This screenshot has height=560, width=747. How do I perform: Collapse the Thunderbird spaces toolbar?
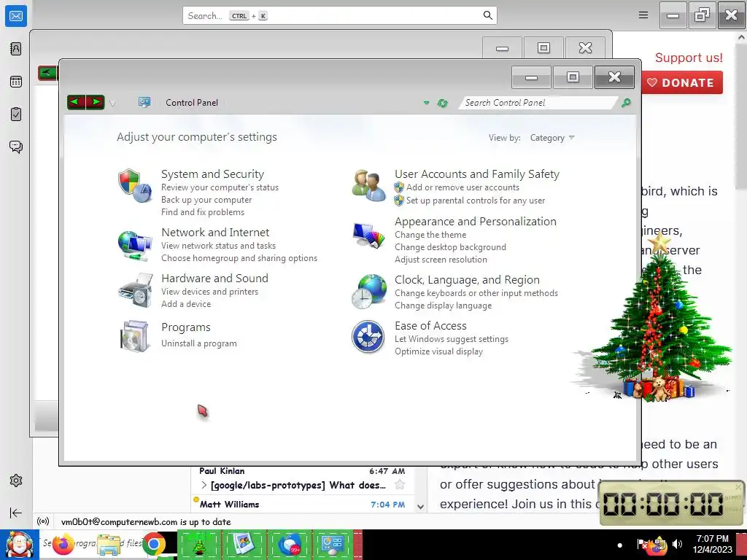pyautogui.click(x=16, y=513)
